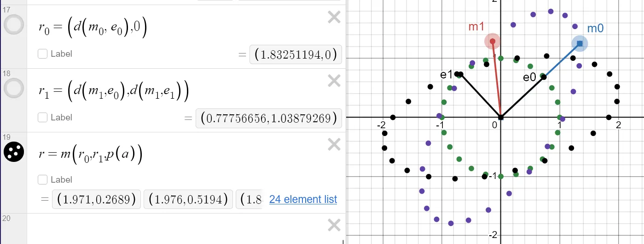
Task: Click row number 17
Action: (6, 9)
